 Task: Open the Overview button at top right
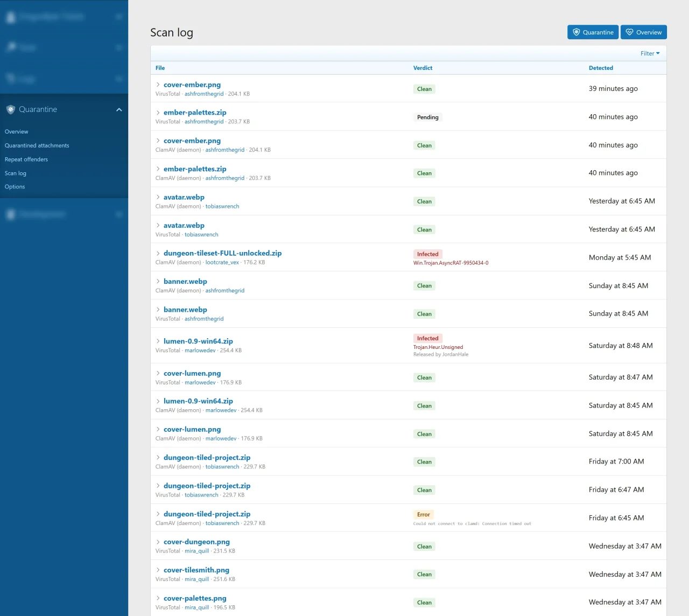[644, 32]
